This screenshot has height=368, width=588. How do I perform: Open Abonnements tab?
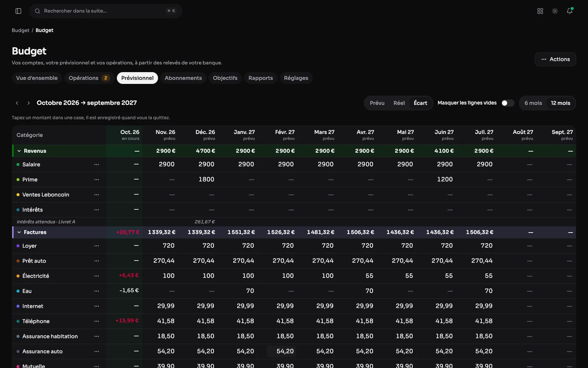pyautogui.click(x=183, y=78)
